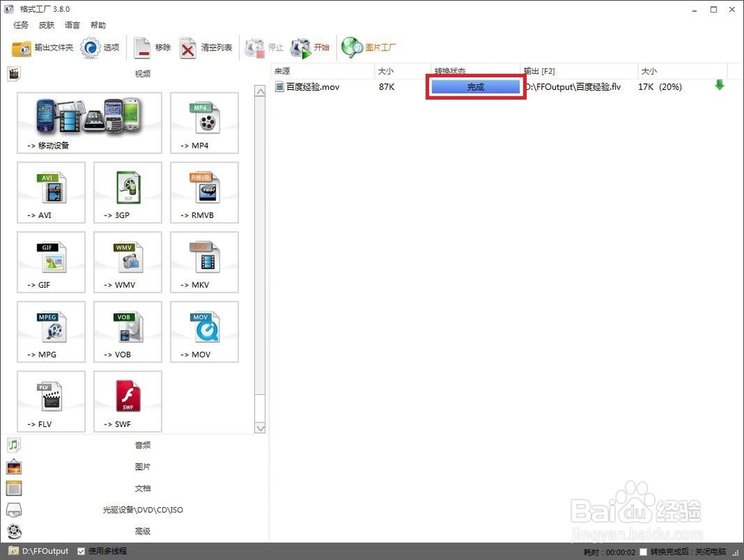Start conversion with the 开始 icon

pyautogui.click(x=301, y=48)
